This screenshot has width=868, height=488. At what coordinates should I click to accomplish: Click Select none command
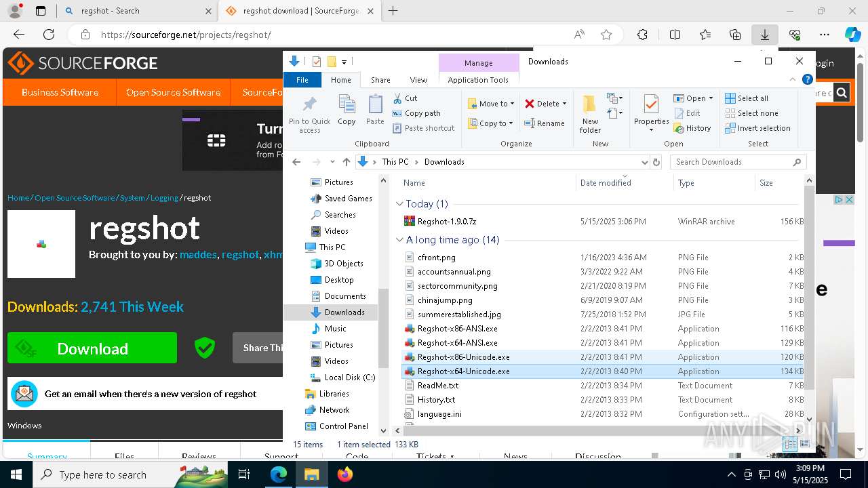(x=751, y=113)
